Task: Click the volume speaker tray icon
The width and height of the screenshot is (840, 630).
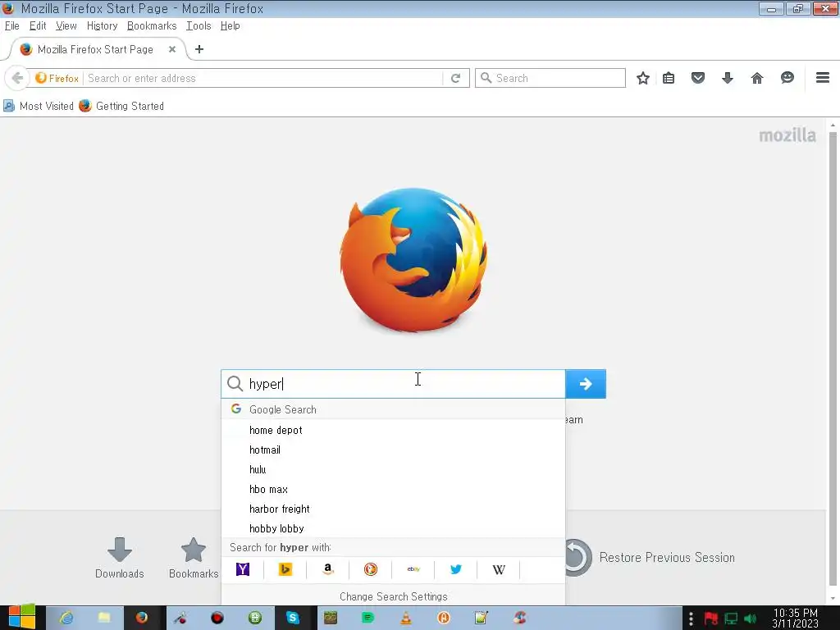Action: pyautogui.click(x=751, y=619)
